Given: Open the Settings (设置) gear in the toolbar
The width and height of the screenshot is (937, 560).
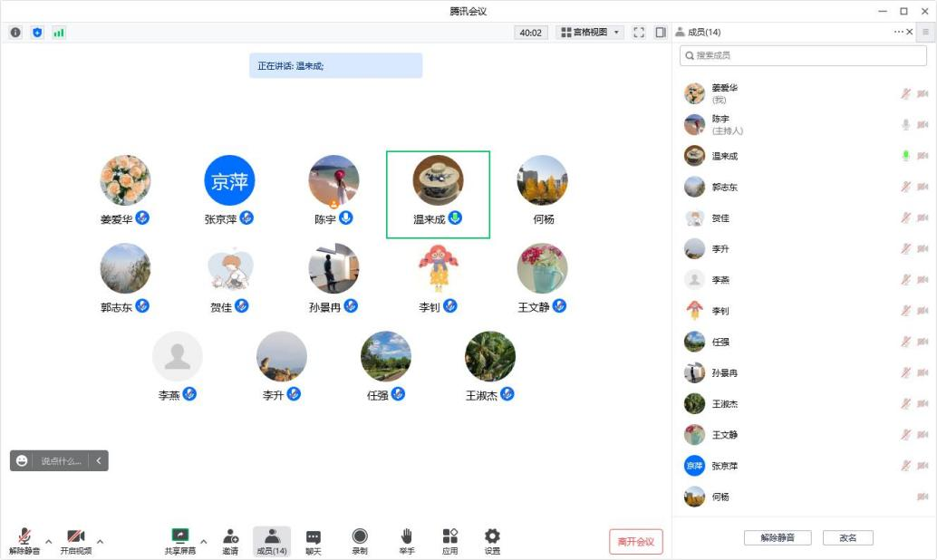Looking at the screenshot, I should (492, 541).
